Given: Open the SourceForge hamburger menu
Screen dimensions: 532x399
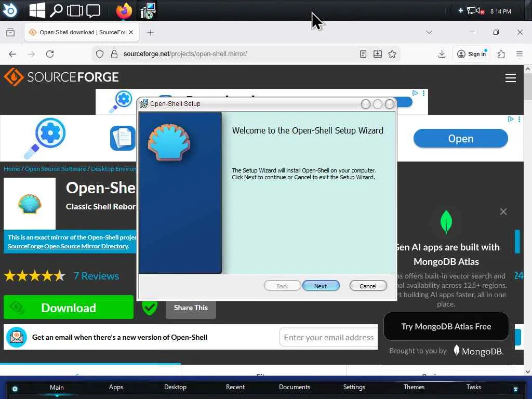Looking at the screenshot, I should click(x=510, y=78).
